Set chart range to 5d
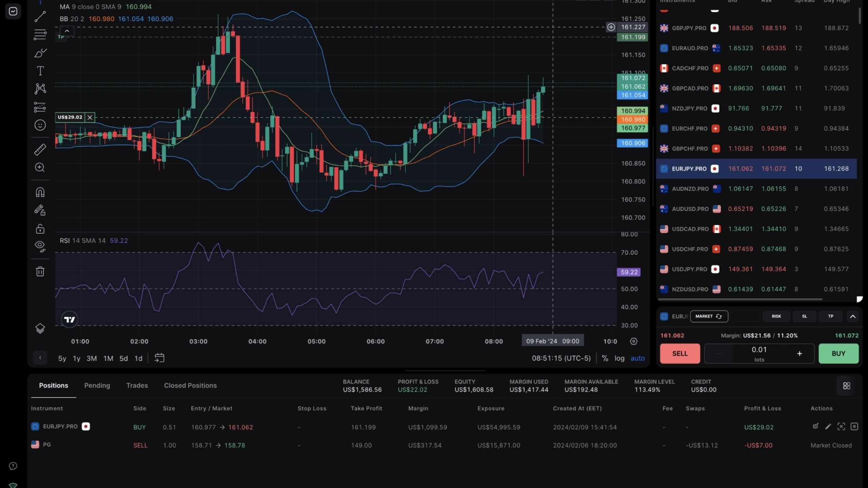The height and width of the screenshot is (488, 868). click(x=124, y=358)
